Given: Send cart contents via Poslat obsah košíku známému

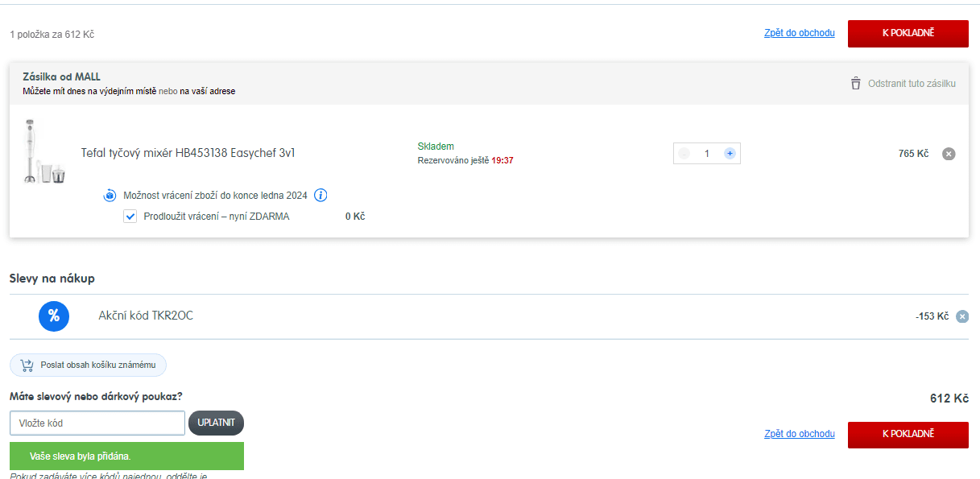Looking at the screenshot, I should [88, 365].
